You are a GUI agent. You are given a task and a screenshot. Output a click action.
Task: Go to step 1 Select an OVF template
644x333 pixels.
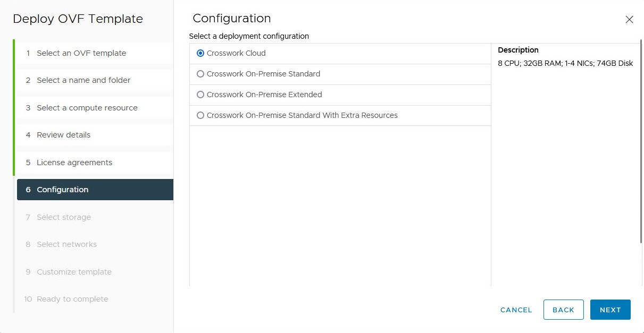pyautogui.click(x=95, y=53)
